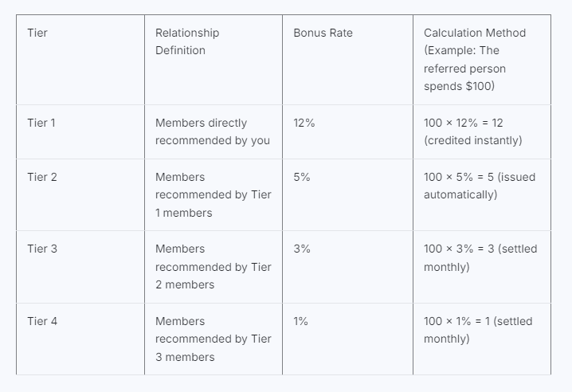This screenshot has width=572, height=392.
Task: Click the 1% bonus rate cell
Action: coord(301,321)
